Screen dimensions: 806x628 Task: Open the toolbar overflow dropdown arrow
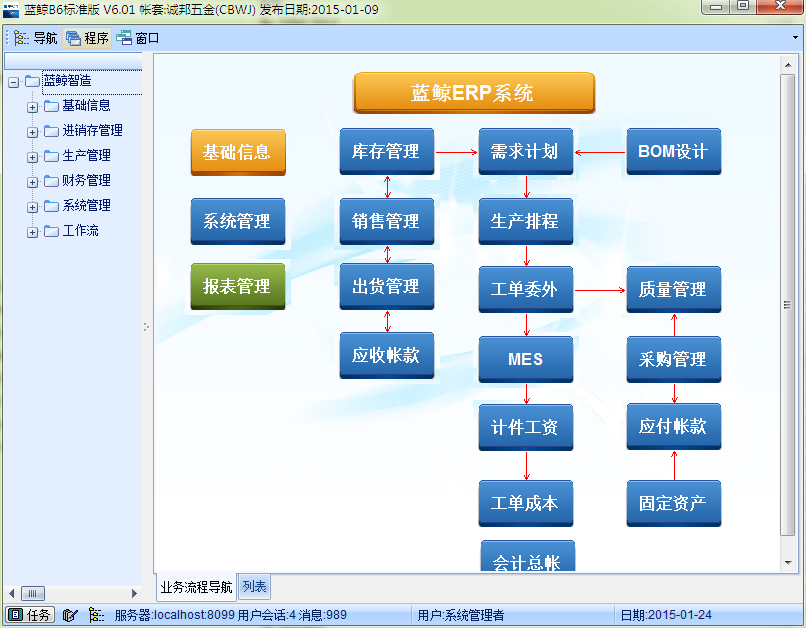click(795, 38)
